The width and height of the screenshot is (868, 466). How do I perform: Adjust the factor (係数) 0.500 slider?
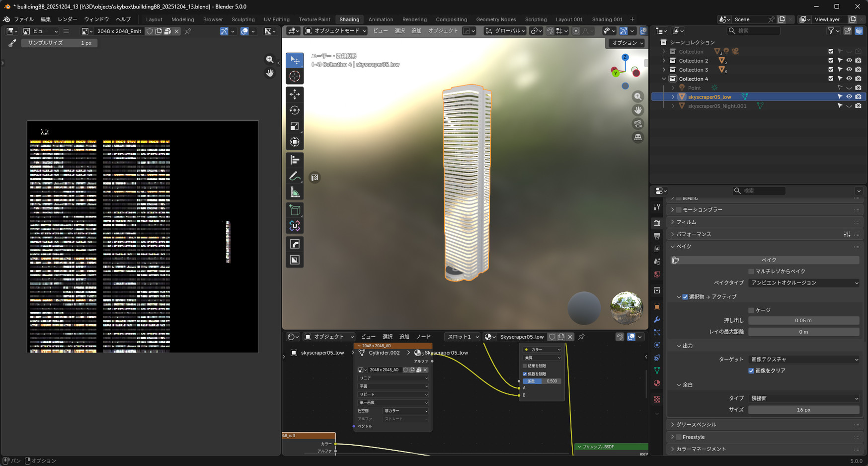542,381
